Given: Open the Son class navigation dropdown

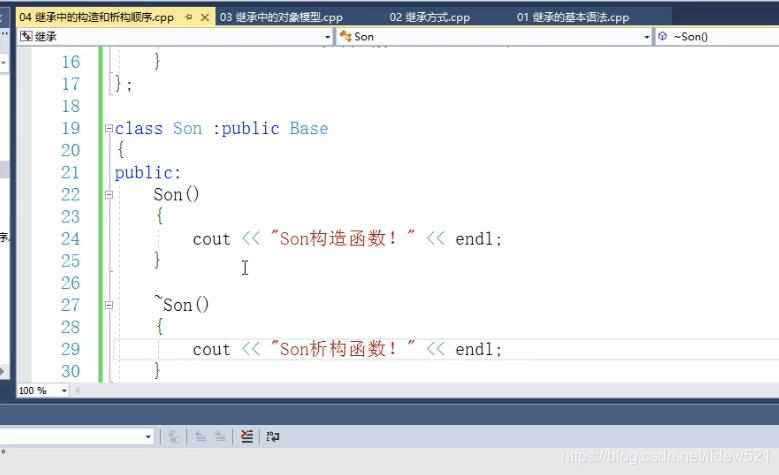Looking at the screenshot, I should pyautogui.click(x=646, y=37).
